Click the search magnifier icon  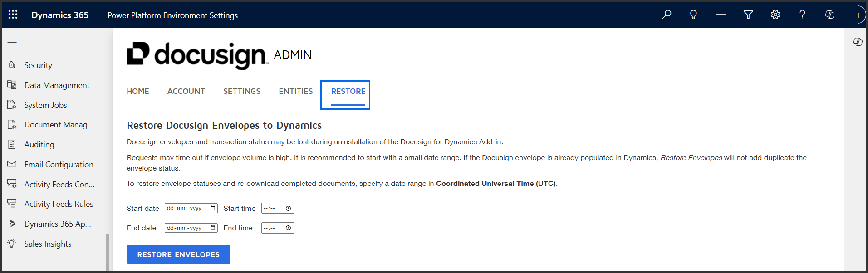tap(667, 15)
